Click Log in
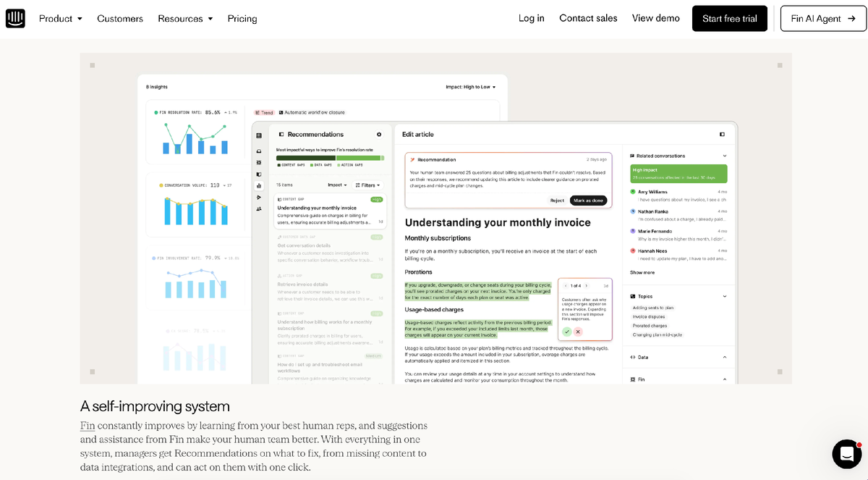Viewport: 868px width, 480px height. [x=532, y=18]
